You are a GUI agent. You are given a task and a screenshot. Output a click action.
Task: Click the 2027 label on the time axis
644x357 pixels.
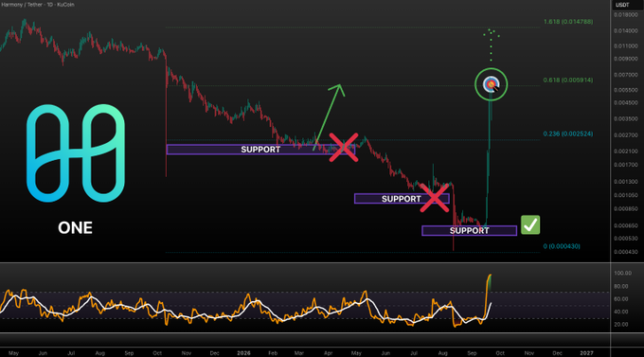click(x=586, y=353)
